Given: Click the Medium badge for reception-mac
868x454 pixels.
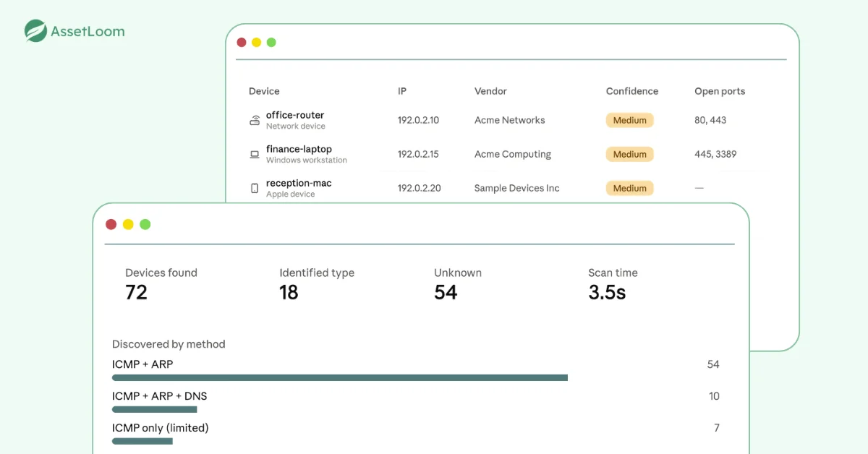Looking at the screenshot, I should click(x=630, y=188).
